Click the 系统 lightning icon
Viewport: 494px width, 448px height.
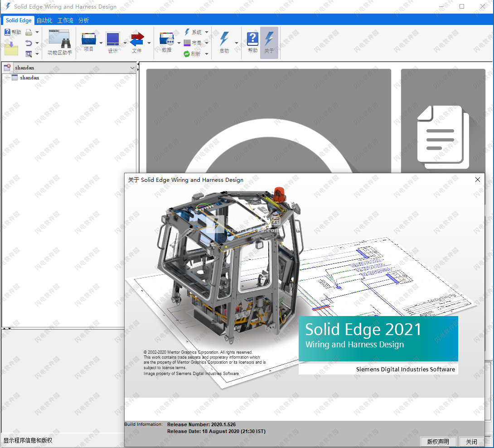click(x=187, y=32)
